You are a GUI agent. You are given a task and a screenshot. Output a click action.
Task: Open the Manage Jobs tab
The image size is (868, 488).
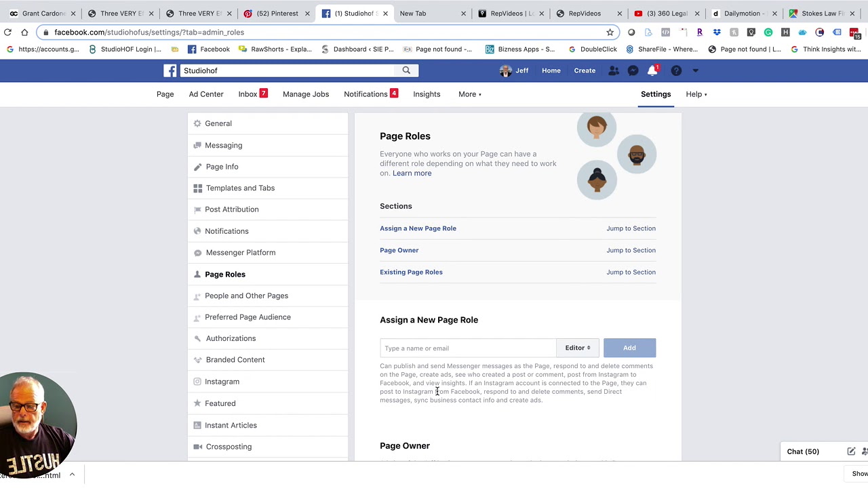tap(306, 94)
